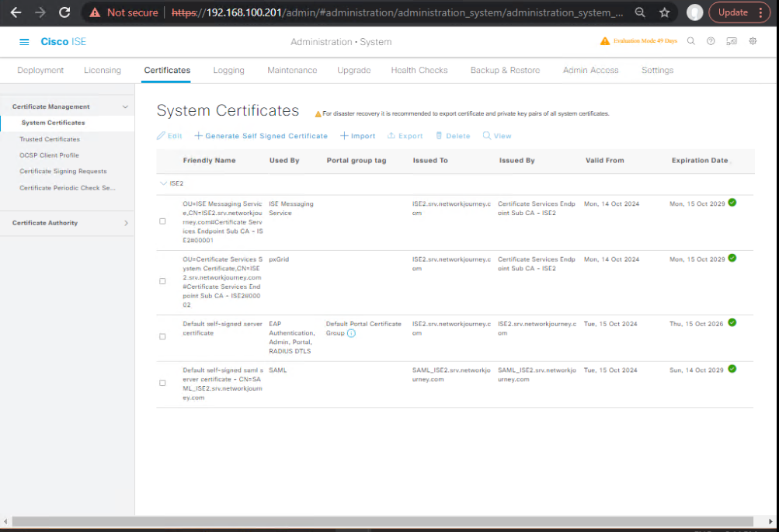Viewport: 779px width, 532px height.
Task: Click the View magnifier toolbar item
Action: tap(497, 136)
